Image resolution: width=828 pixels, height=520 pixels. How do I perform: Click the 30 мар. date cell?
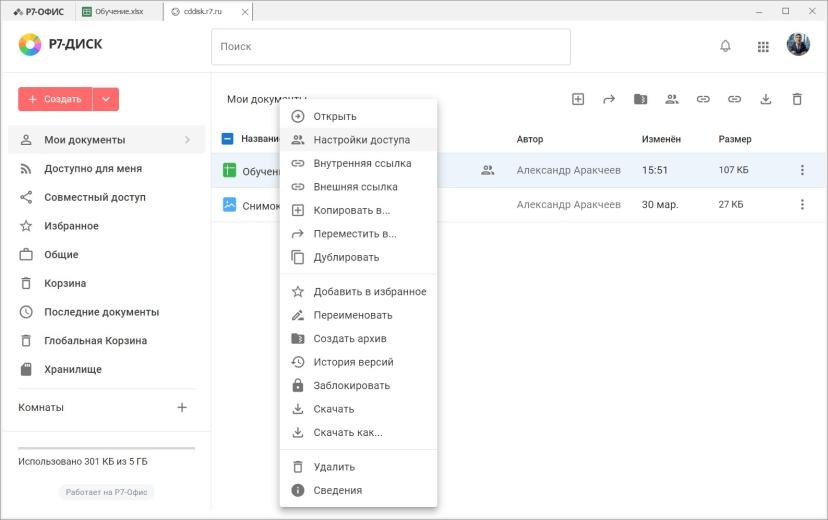coord(660,204)
